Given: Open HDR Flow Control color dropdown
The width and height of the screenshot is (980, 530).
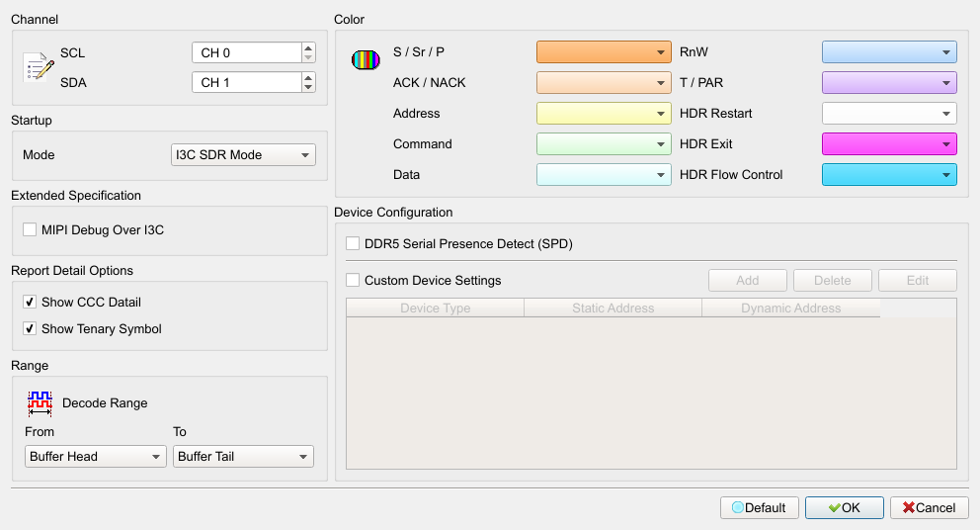Looking at the screenshot, I should 889,175.
